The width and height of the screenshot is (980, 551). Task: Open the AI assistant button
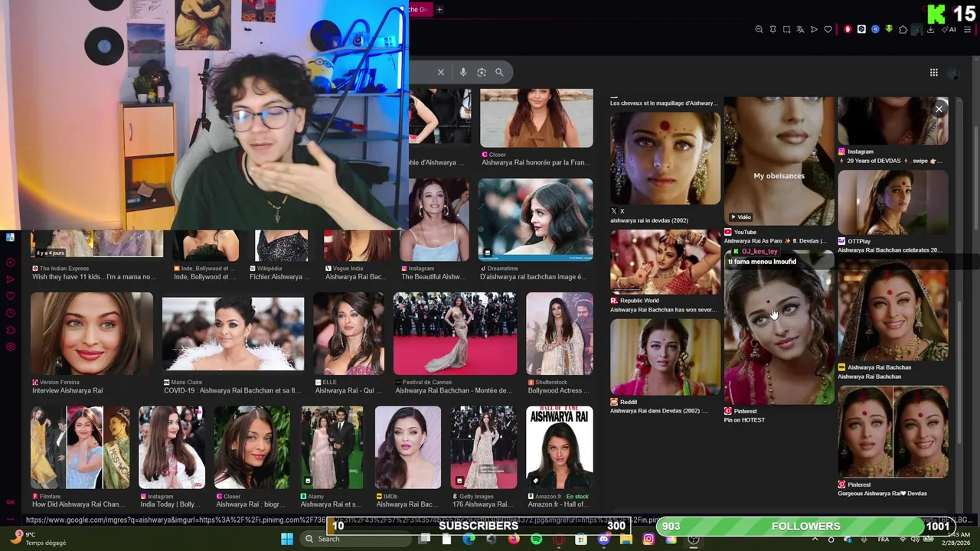tap(950, 30)
